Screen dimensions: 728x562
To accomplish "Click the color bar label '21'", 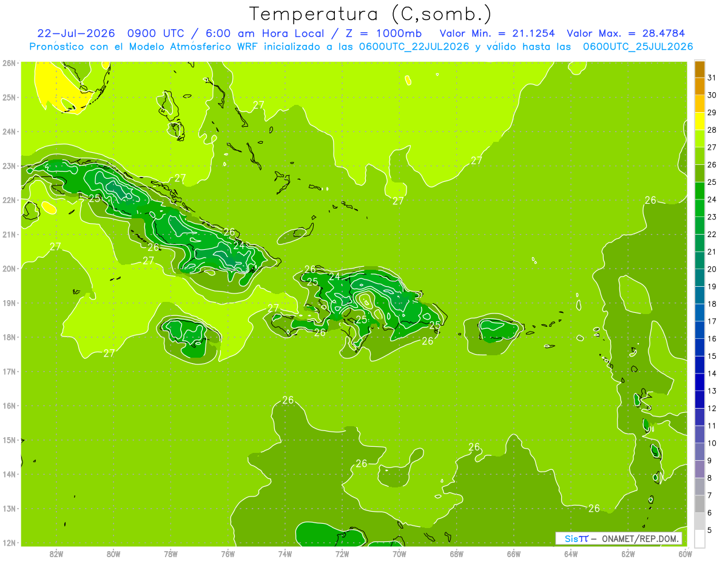I will tap(712, 252).
